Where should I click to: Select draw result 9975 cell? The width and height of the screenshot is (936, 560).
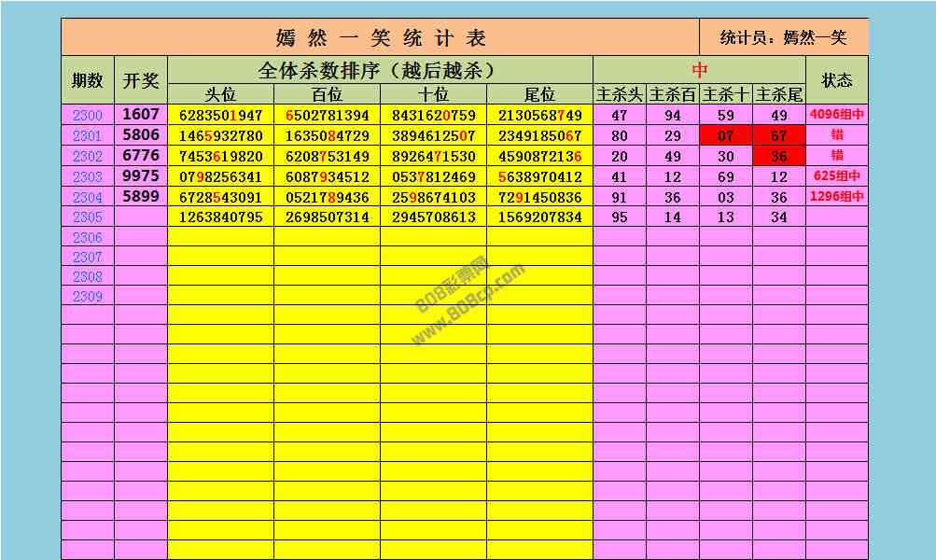(141, 176)
